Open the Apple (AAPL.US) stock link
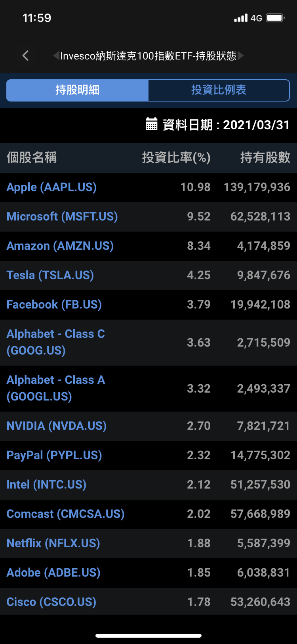Viewport: 297px width, 644px height. pyautogui.click(x=52, y=187)
